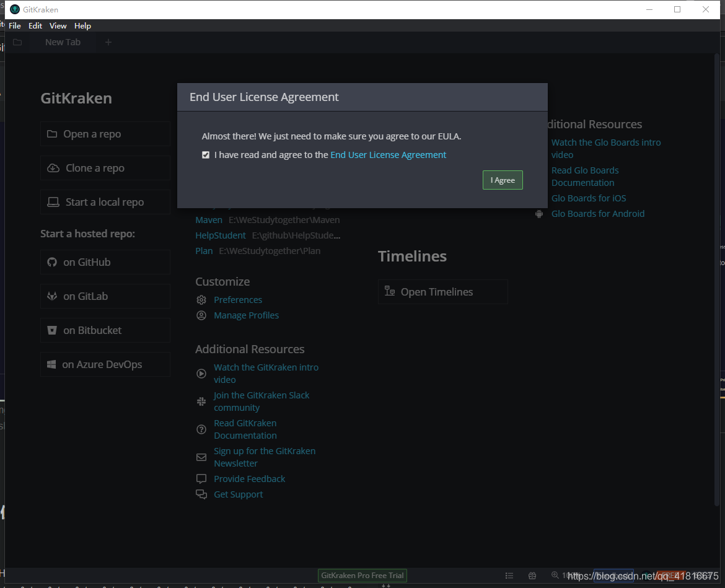Click the envelope icon beside Newsletter
Image resolution: width=725 pixels, height=588 pixels.
(201, 457)
